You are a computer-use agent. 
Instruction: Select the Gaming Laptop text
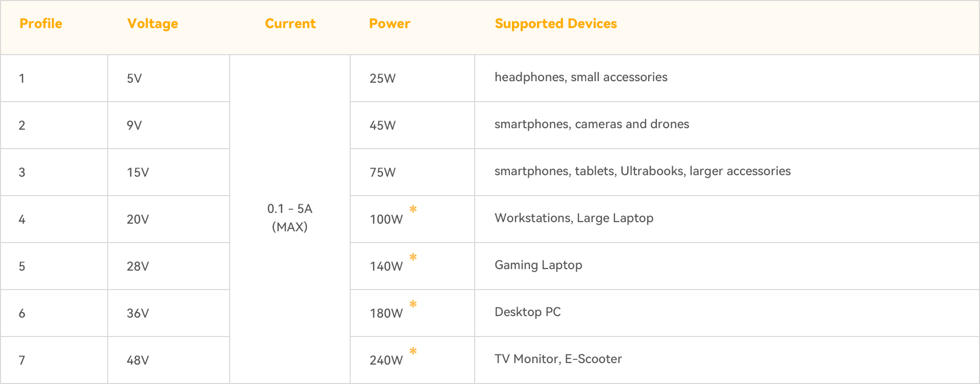coord(538,265)
